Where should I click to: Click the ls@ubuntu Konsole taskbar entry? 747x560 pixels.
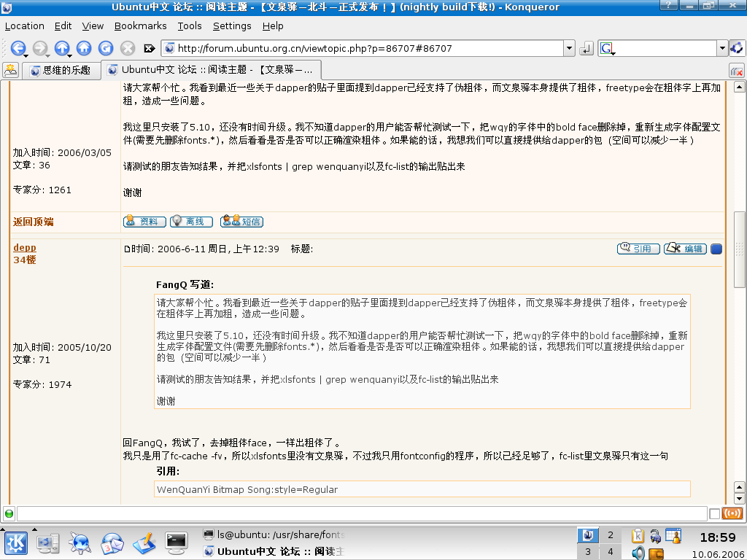point(274,534)
